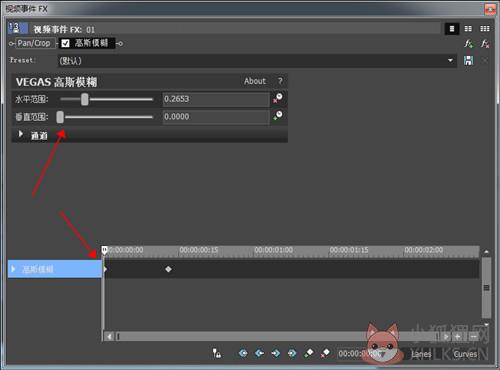Click the About link
The image size is (500, 370).
[255, 81]
